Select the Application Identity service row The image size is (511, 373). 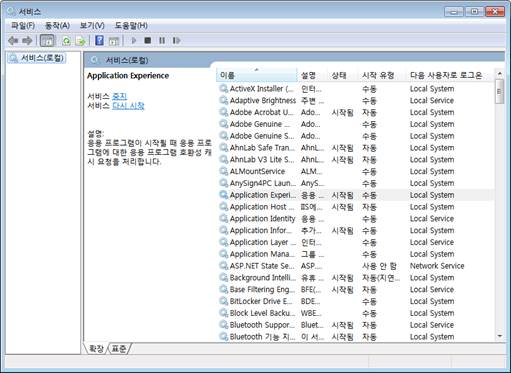355,219
